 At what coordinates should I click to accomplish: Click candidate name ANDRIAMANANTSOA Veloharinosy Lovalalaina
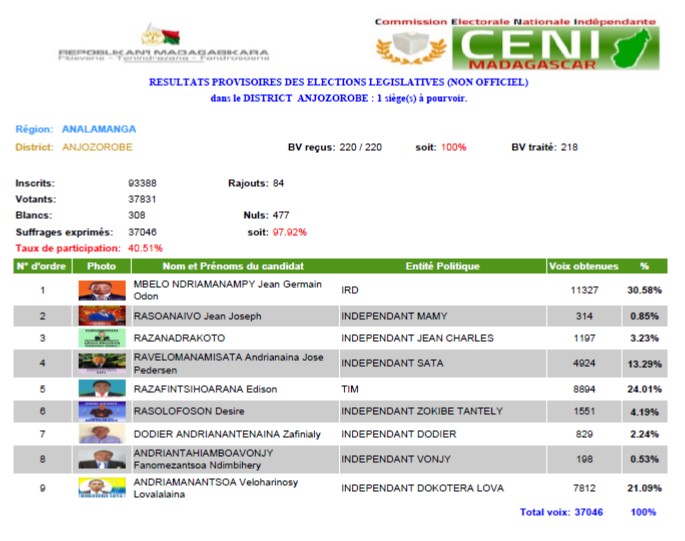(216, 488)
